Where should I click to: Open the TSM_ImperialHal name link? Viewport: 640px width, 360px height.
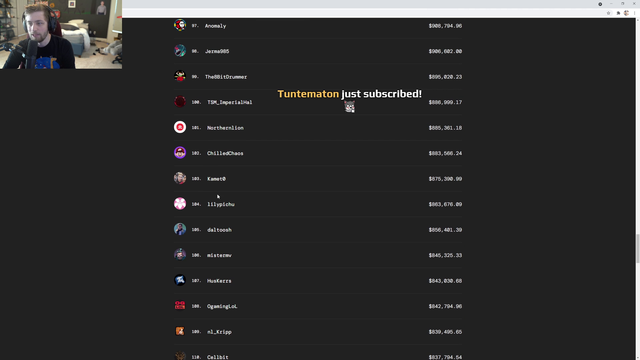pyautogui.click(x=230, y=102)
